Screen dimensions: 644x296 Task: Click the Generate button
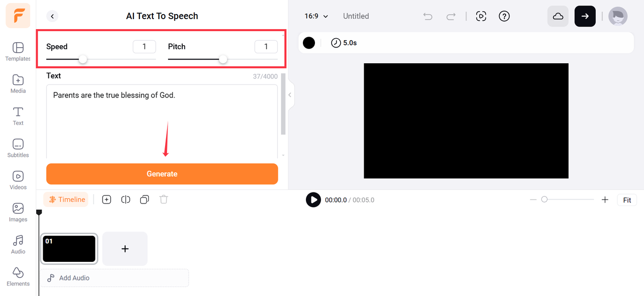tap(162, 174)
